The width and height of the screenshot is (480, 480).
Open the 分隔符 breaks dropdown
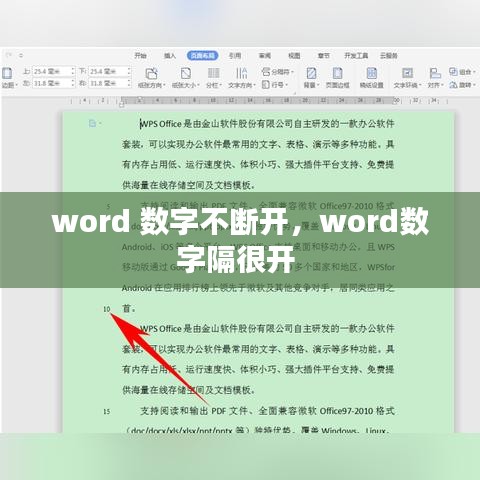(x=278, y=72)
